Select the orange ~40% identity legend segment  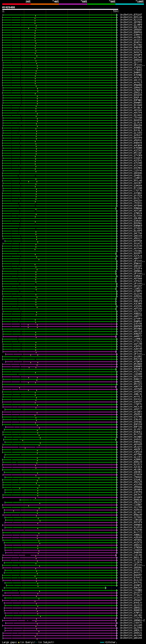click(45, 4)
